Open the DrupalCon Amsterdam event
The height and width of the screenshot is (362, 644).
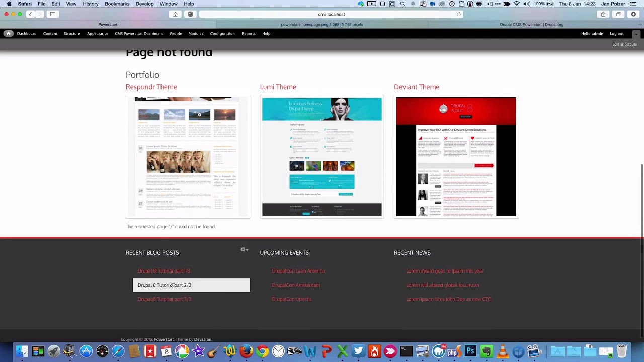[x=296, y=285]
